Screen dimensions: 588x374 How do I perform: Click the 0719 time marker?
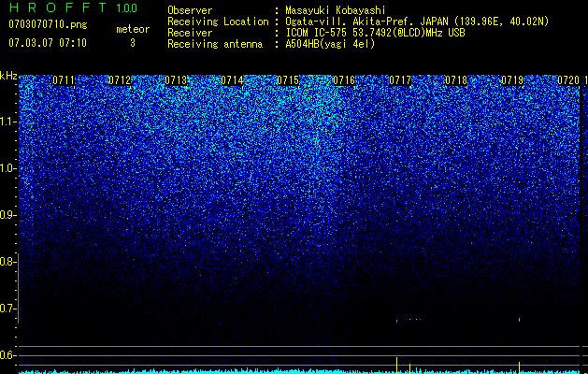[512, 80]
